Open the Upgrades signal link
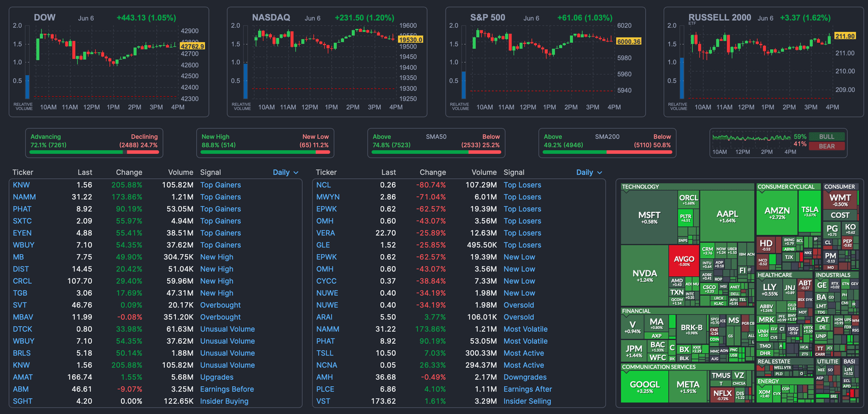The image size is (868, 414). pos(216,377)
